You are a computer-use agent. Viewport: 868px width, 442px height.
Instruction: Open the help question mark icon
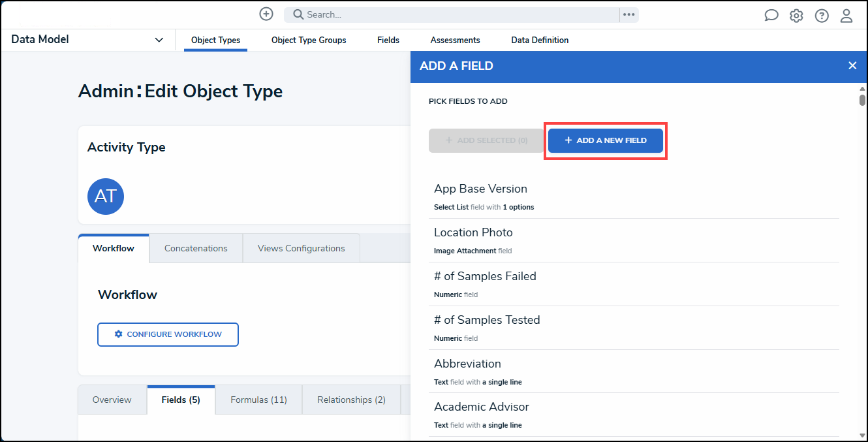(822, 16)
